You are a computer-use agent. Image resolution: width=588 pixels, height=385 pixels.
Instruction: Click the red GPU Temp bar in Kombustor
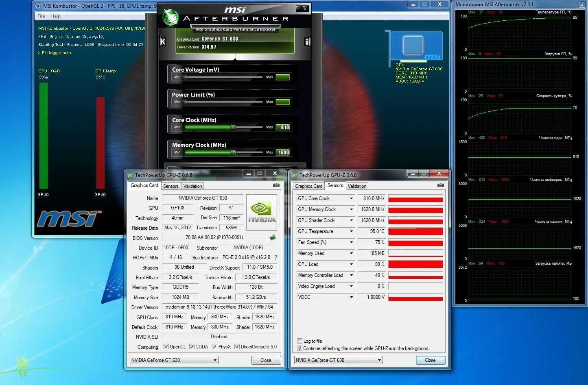[x=101, y=143]
